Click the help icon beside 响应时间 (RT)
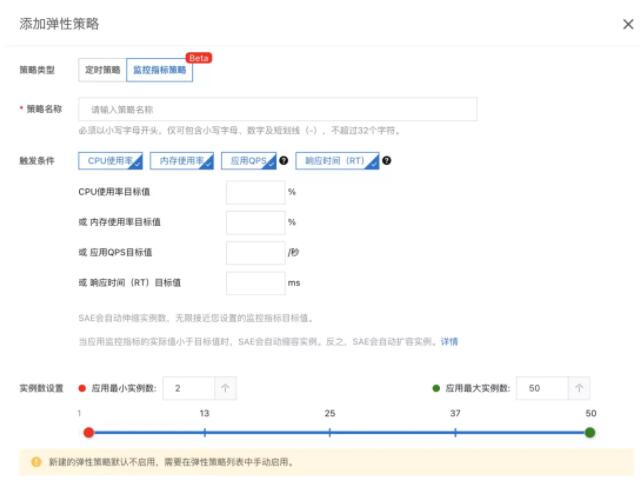The image size is (643, 487). tap(386, 161)
